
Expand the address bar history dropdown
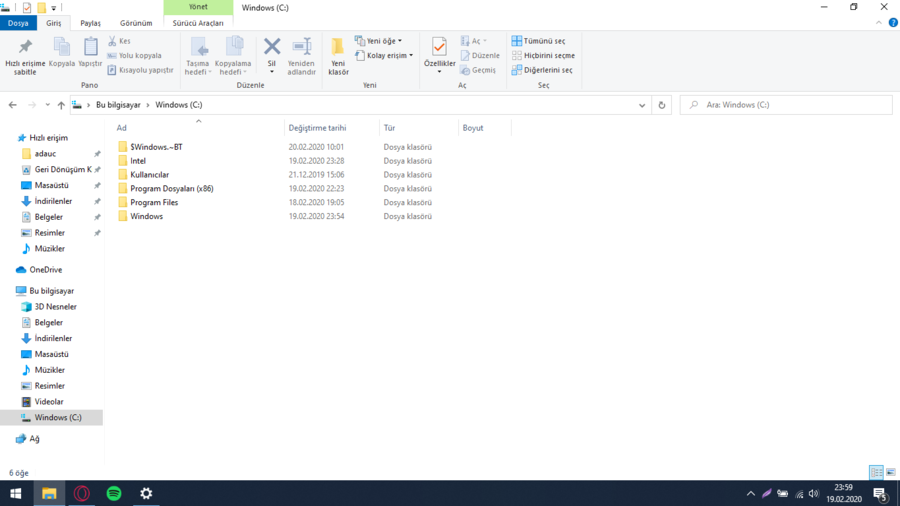[642, 105]
